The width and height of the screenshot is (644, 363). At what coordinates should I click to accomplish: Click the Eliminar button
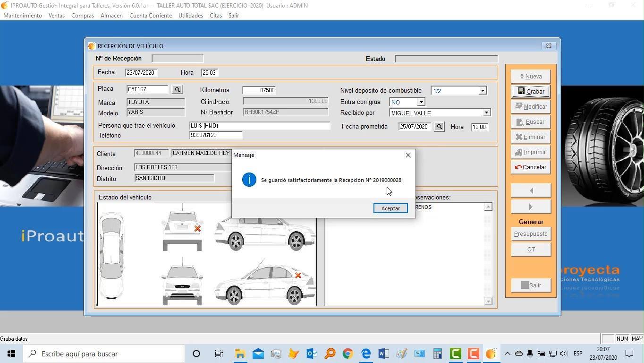531,137
